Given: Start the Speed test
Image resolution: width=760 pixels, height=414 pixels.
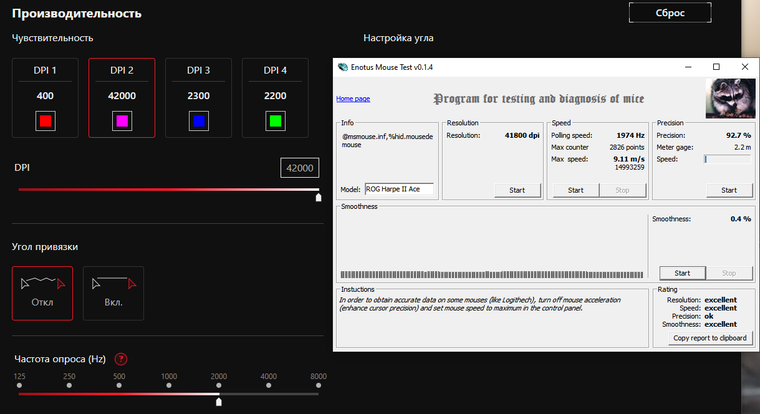Looking at the screenshot, I should pyautogui.click(x=576, y=190).
